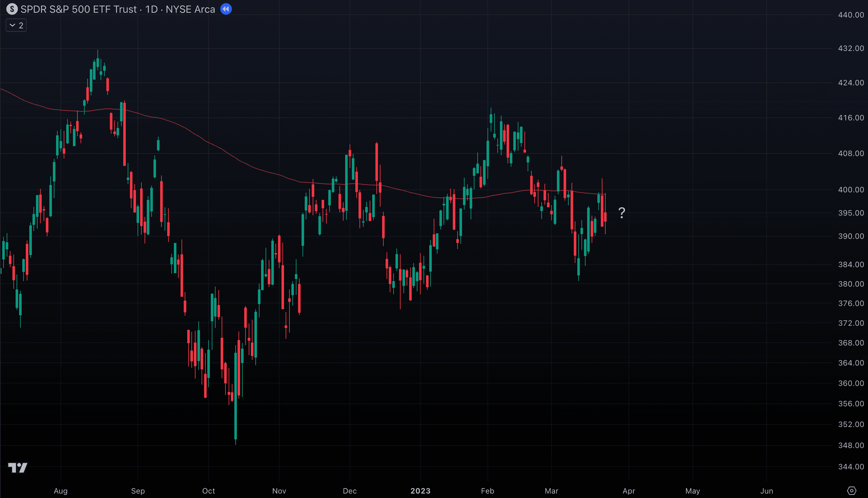Click the question mark text annotation

point(622,213)
